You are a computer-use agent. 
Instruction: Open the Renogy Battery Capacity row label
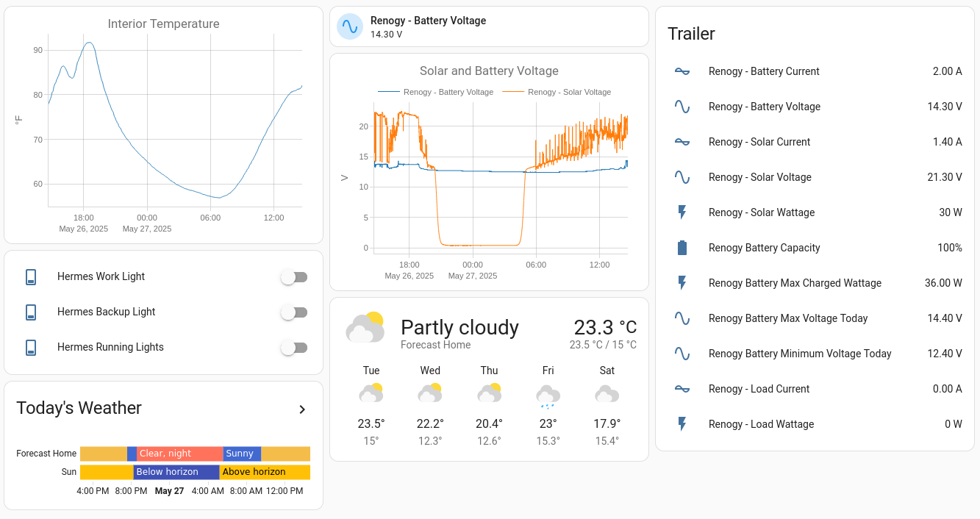(765, 248)
